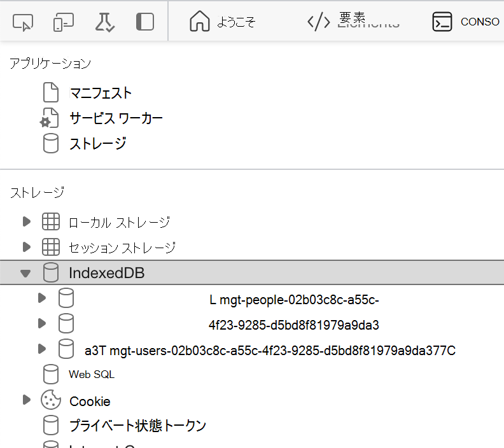Expand セッション ストレージ tree arrow
This screenshot has height=448, width=504.
pyautogui.click(x=27, y=247)
